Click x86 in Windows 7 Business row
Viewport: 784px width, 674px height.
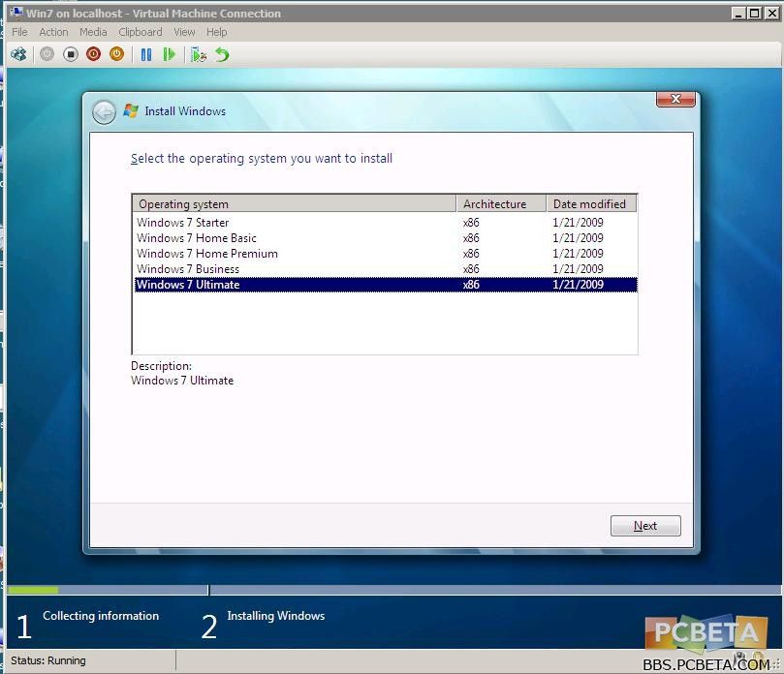471,269
